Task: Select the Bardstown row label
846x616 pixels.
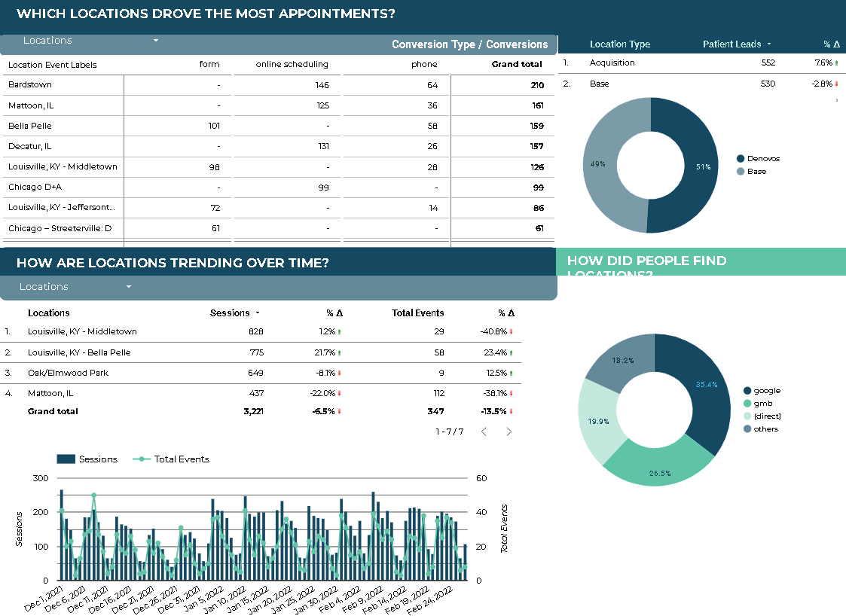Action: (x=30, y=84)
